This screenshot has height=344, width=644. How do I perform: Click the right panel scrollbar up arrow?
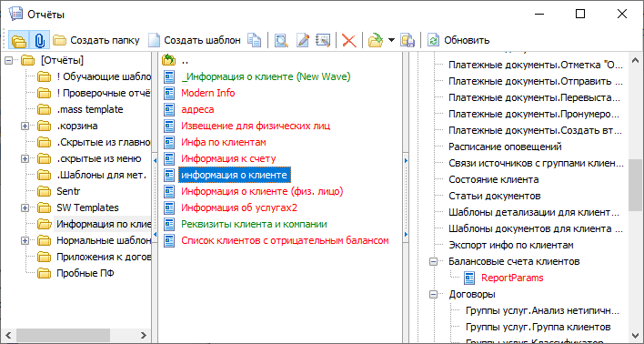click(635, 61)
